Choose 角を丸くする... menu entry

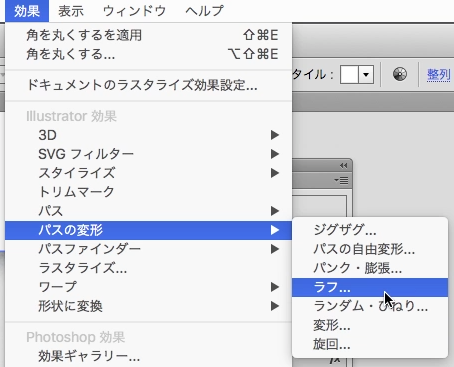(x=149, y=54)
